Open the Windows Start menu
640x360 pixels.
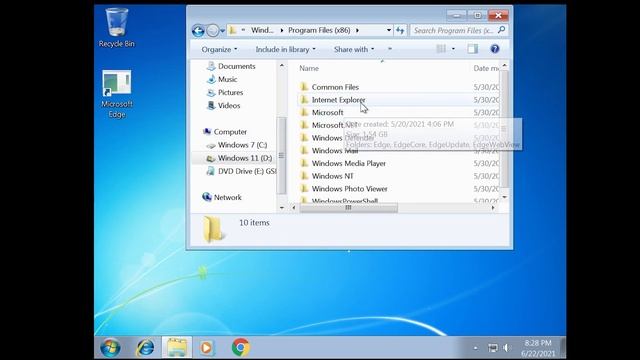pyautogui.click(x=110, y=348)
